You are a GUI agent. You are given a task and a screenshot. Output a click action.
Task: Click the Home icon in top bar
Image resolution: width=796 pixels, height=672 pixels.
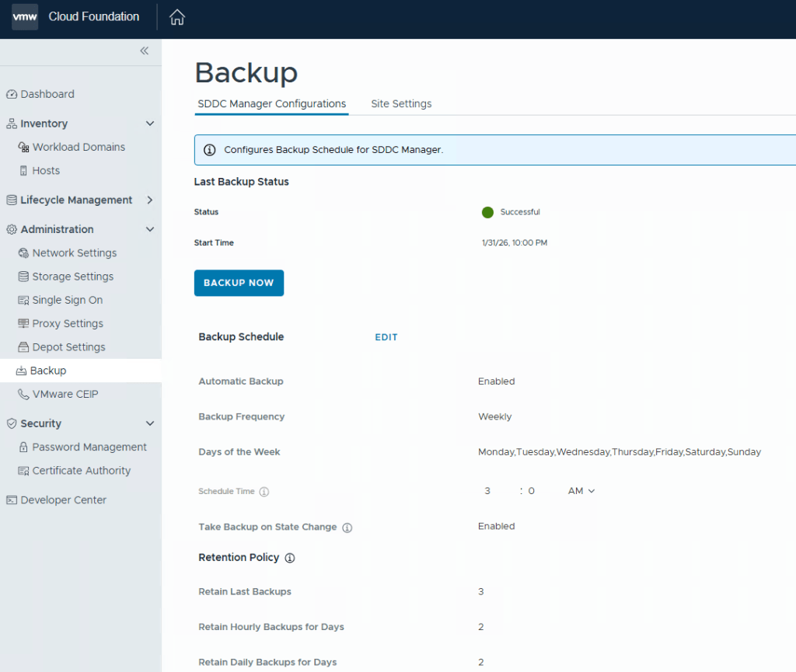pyautogui.click(x=177, y=17)
